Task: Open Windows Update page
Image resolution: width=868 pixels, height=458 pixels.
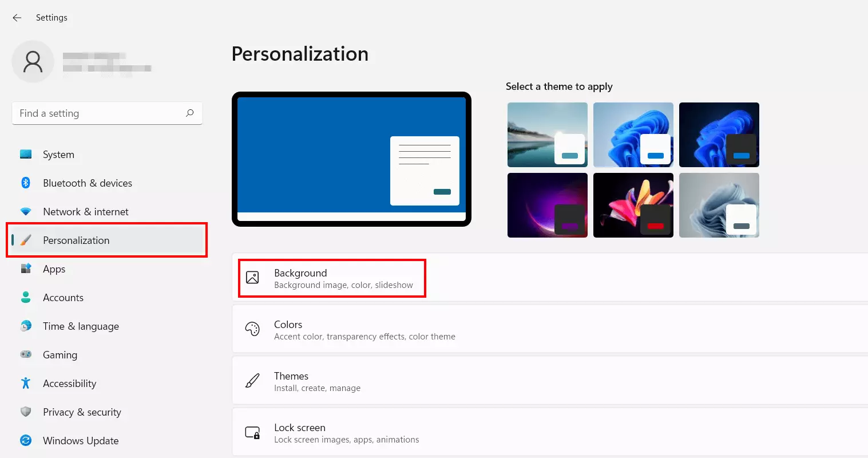Action: point(107,441)
